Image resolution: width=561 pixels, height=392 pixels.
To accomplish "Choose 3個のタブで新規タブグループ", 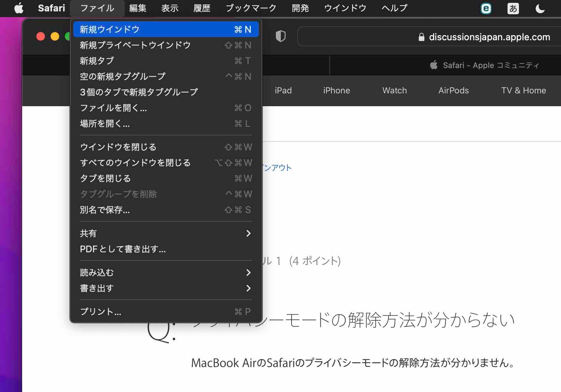I will pos(166,92).
